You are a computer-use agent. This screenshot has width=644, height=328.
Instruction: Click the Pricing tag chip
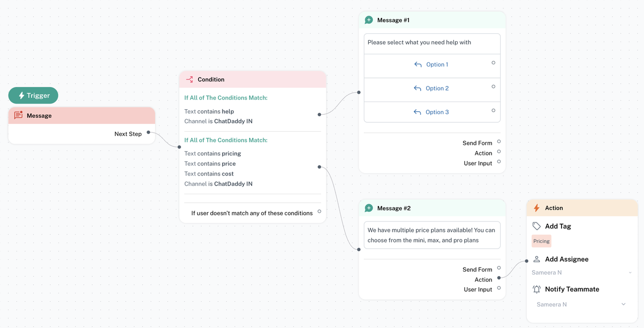pos(541,241)
